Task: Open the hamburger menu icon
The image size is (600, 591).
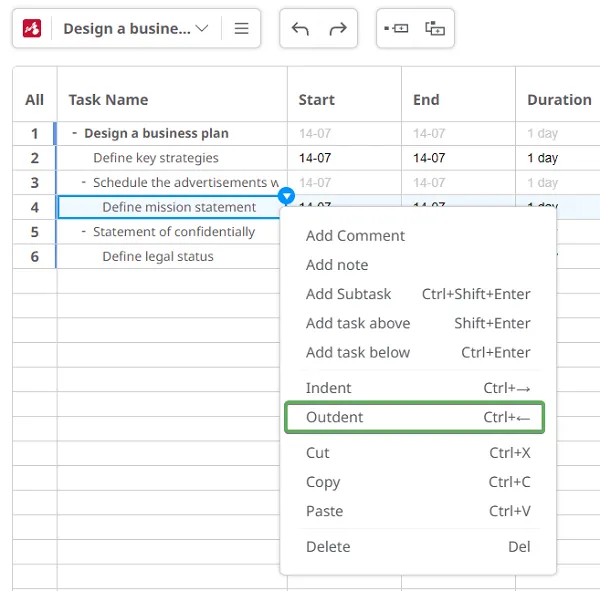Action: tap(241, 29)
